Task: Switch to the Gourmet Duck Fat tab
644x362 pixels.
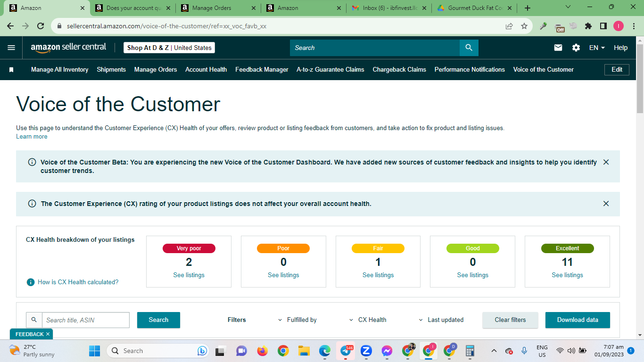Action: [x=474, y=8]
